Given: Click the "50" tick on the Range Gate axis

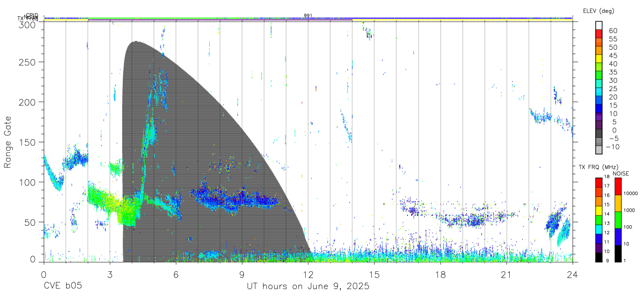Looking at the screenshot, I should (x=30, y=222).
